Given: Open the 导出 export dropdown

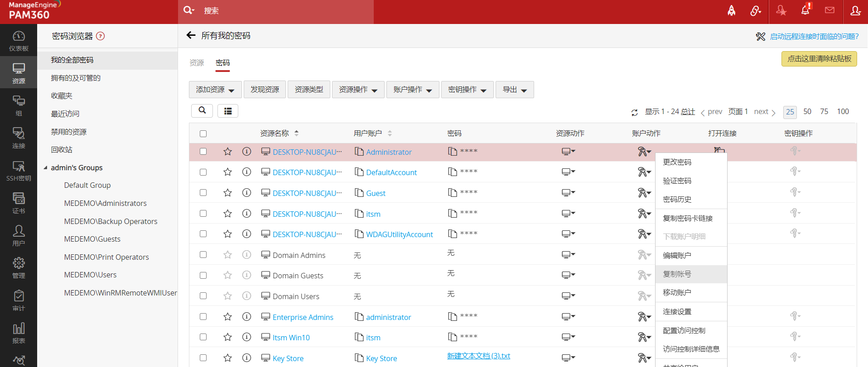Looking at the screenshot, I should tap(515, 90).
